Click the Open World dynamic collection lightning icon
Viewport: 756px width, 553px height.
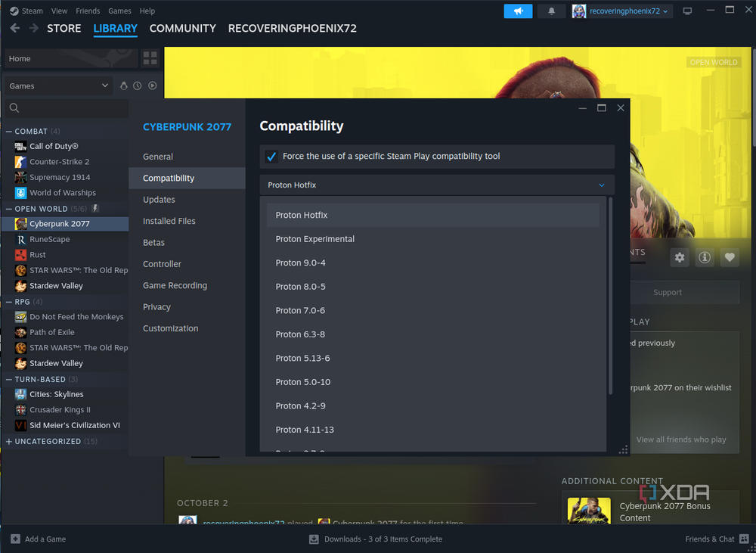click(95, 209)
